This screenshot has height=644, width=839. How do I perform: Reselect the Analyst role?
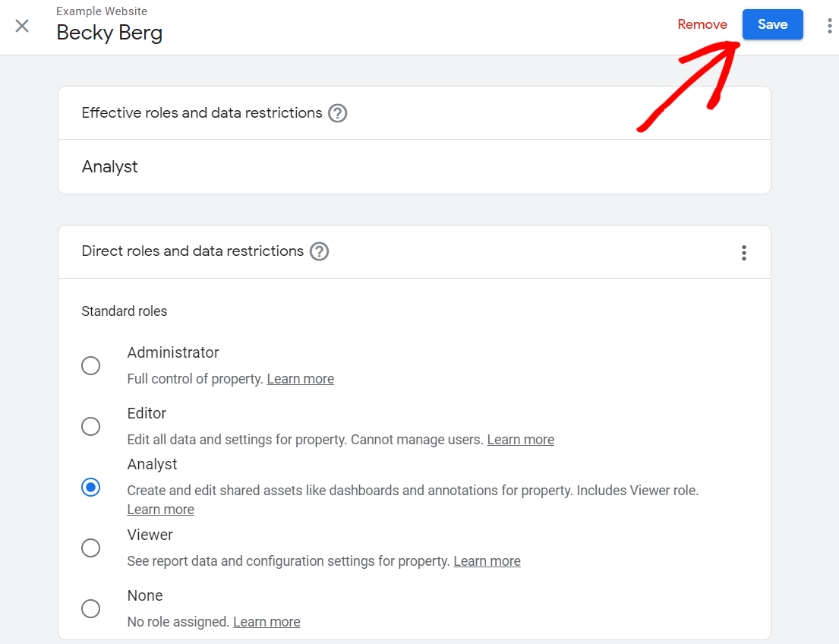pyautogui.click(x=90, y=487)
